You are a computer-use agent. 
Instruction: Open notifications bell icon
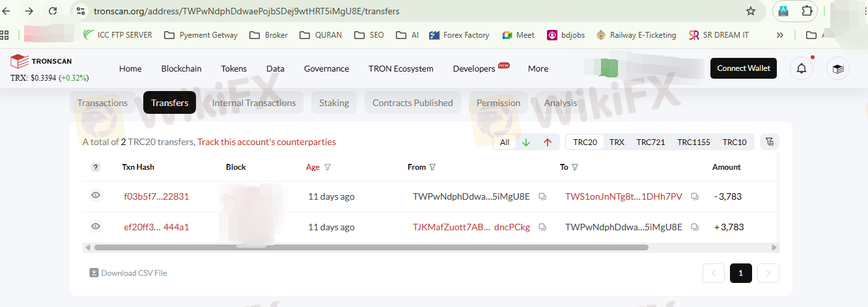[x=802, y=68]
